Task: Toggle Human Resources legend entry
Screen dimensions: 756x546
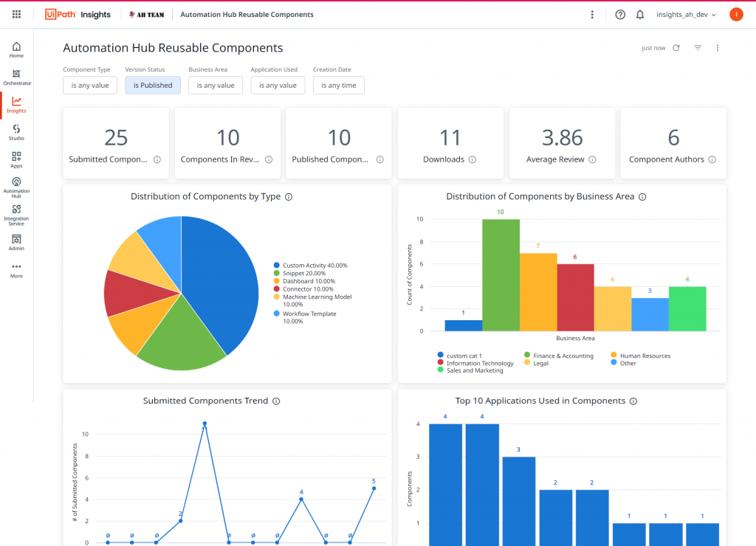Action: click(x=641, y=356)
